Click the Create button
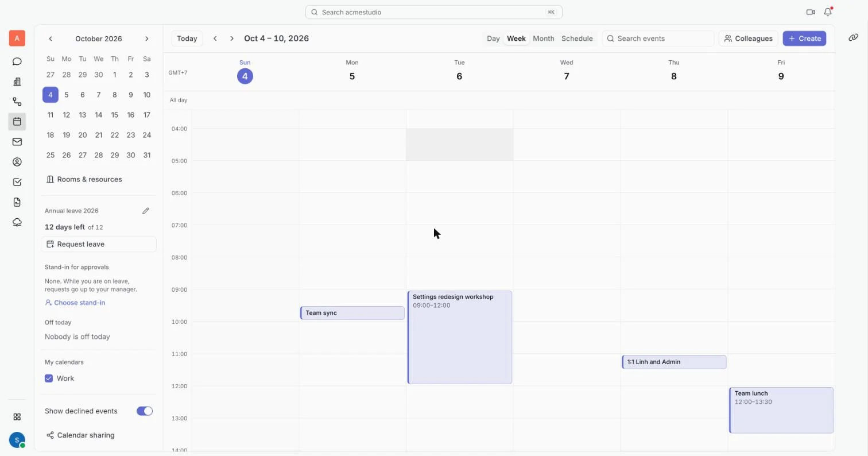The height and width of the screenshot is (456, 868). click(x=804, y=38)
